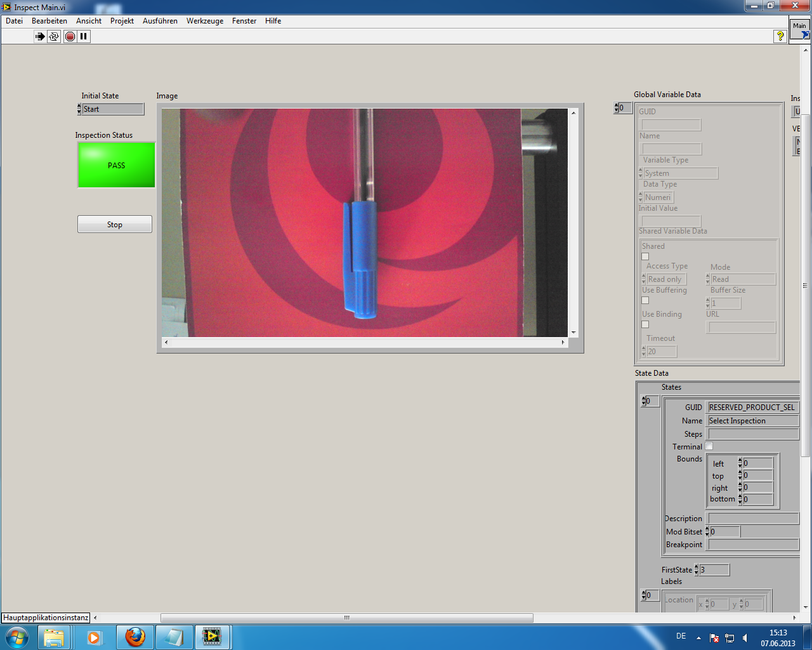Screen dimensions: 812x650
Task: Click the front panel's vertical scroll down arrow
Action: [x=806, y=607]
